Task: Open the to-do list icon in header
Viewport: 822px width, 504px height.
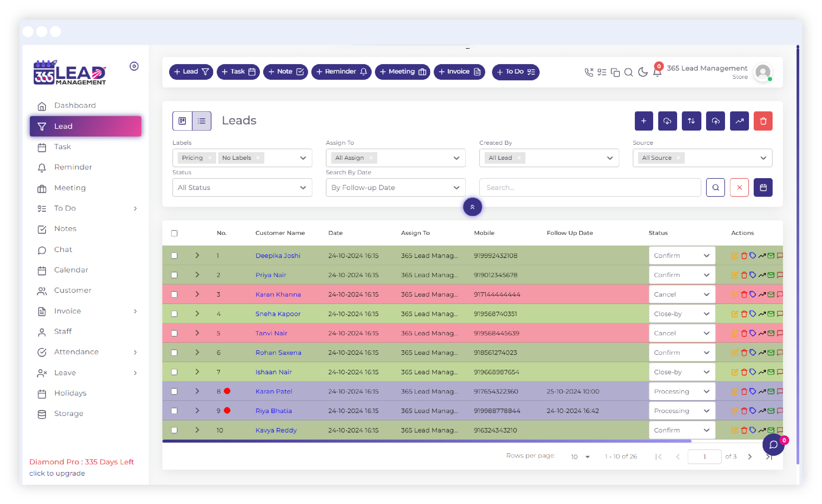Action: coord(602,72)
